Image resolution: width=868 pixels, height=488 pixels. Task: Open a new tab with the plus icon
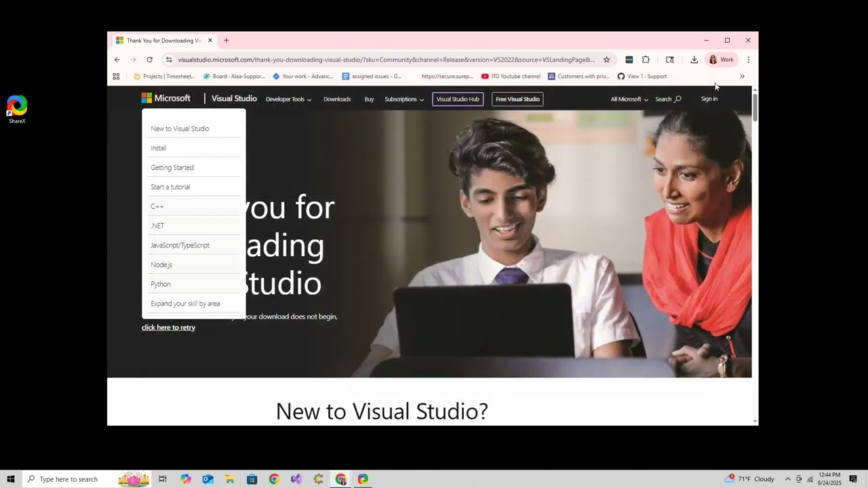[x=226, y=41]
